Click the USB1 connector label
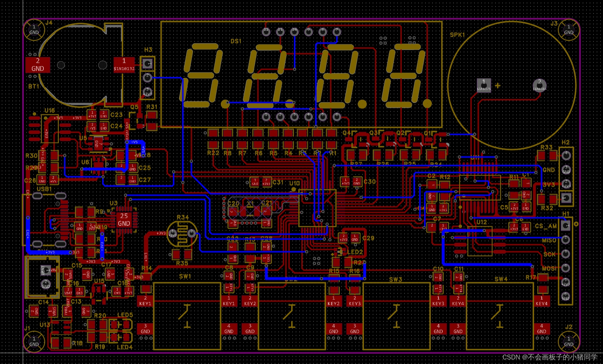The height and width of the screenshot is (364, 603). [44, 189]
